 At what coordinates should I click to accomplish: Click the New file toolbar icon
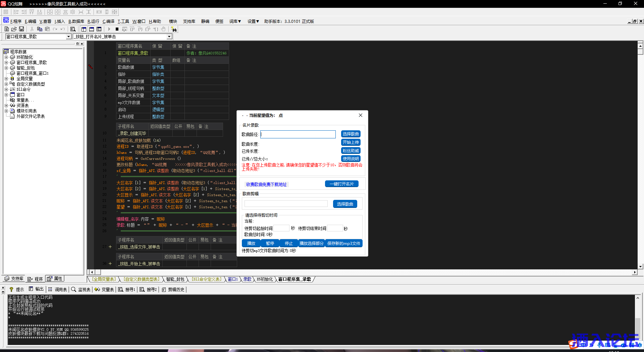coord(7,29)
